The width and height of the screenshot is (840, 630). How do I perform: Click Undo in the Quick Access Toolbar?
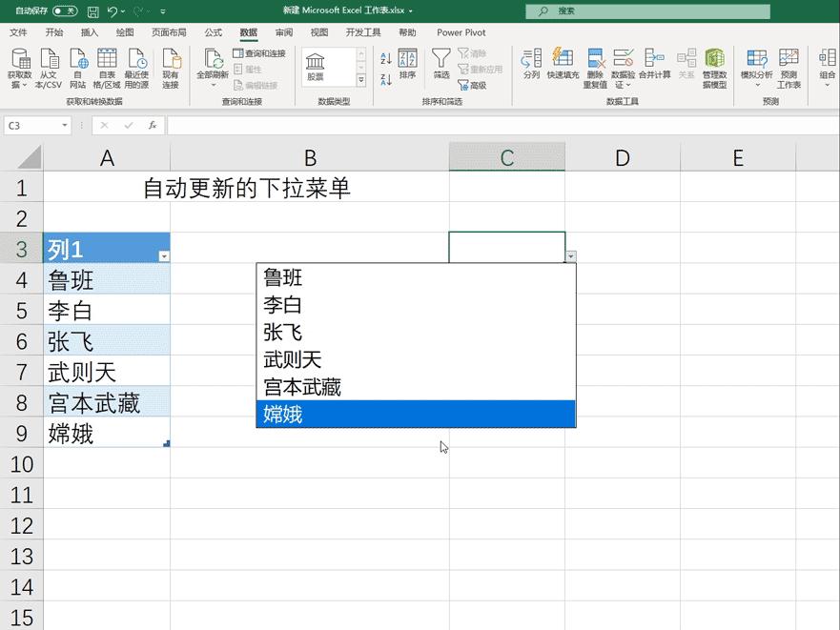tap(114, 10)
